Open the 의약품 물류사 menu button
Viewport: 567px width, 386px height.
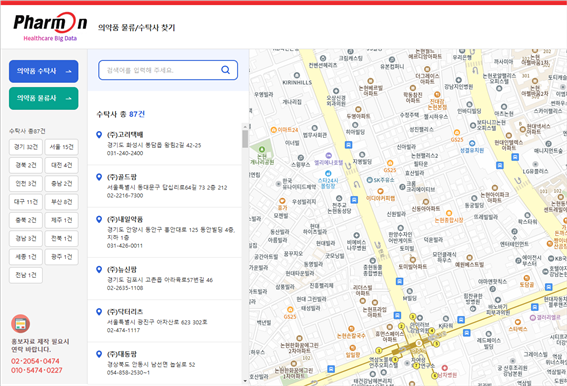43,98
